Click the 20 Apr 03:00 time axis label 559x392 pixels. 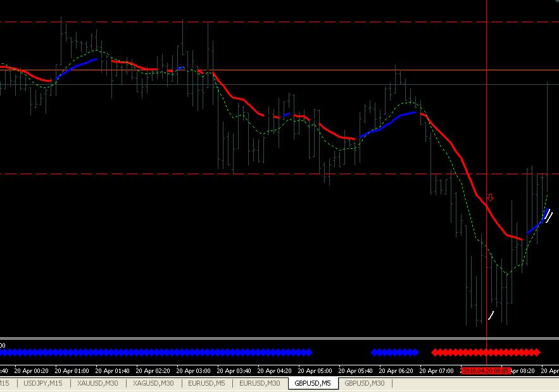tap(194, 371)
